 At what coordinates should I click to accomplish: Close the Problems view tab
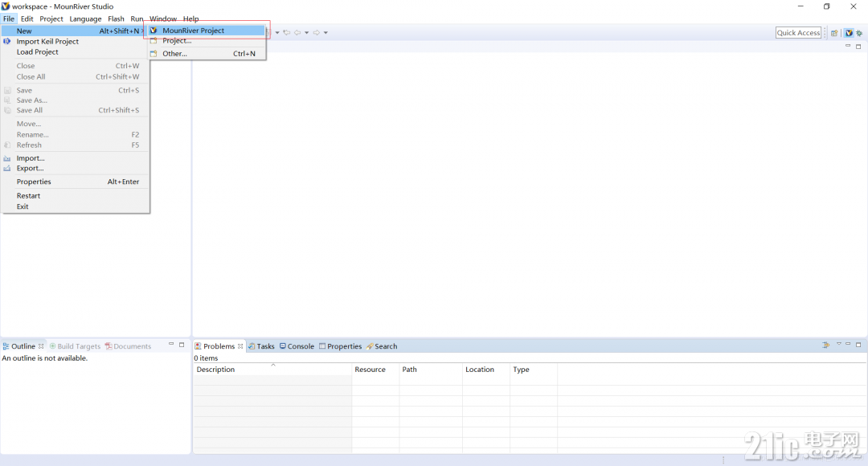pos(240,346)
